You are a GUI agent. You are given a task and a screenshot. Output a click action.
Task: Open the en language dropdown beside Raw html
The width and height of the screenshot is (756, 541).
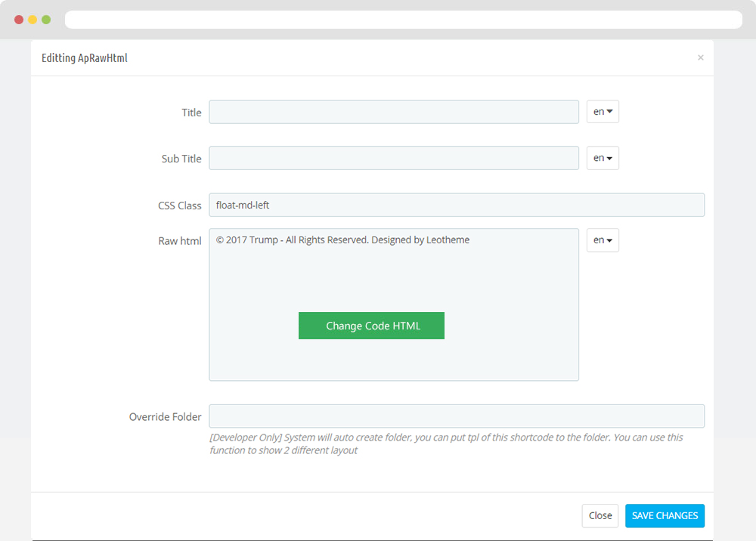(603, 240)
